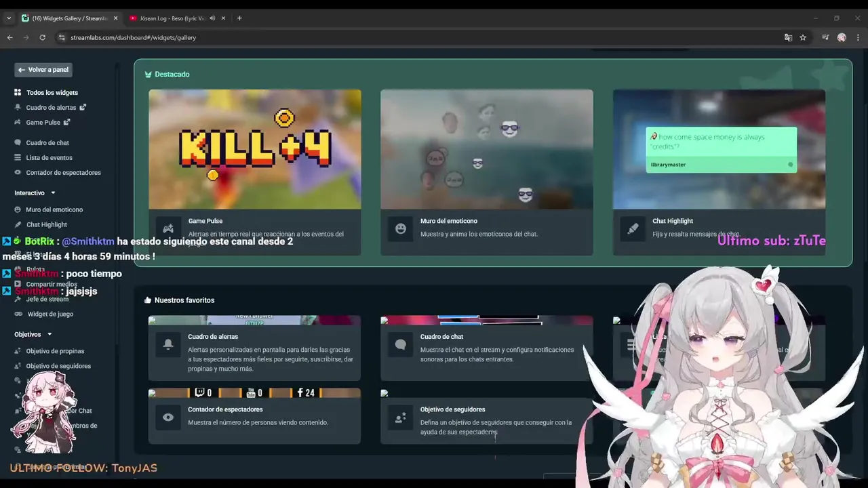Screen dimensions: 868x488
Task: Click the Contador de espectadores eye icon in sidebar
Action: [x=18, y=172]
